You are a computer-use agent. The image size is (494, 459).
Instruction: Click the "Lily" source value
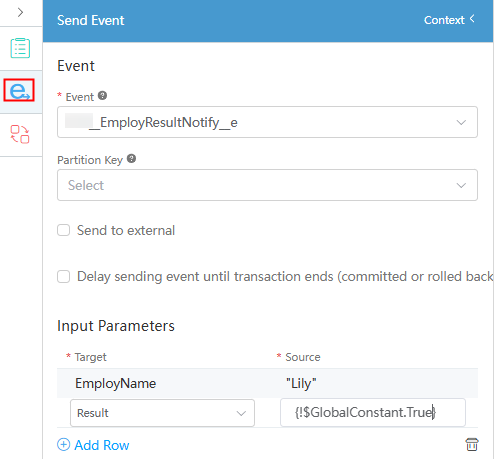[301, 383]
